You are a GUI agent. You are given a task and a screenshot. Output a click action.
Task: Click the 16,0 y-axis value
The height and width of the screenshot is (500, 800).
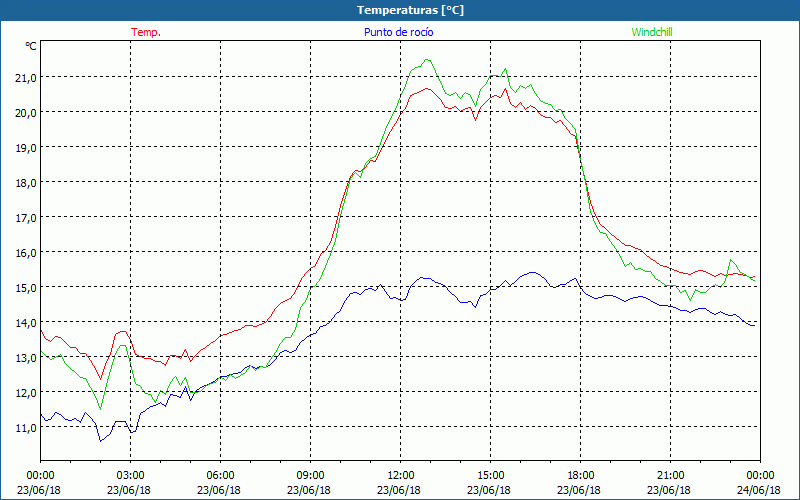(x=27, y=253)
